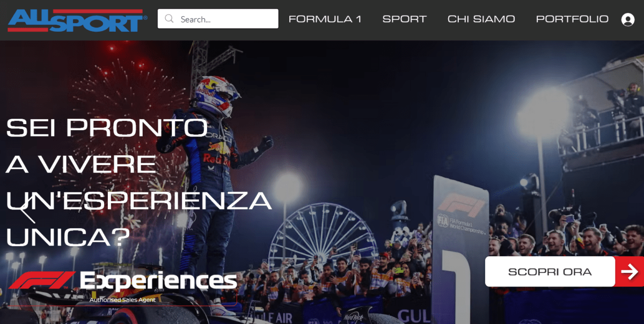Click the Authorised Sales Agent label
The height and width of the screenshot is (324, 644).
pyautogui.click(x=122, y=300)
